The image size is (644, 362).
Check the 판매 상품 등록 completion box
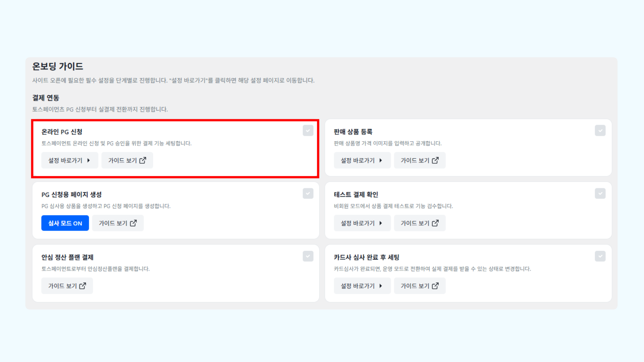(x=600, y=131)
